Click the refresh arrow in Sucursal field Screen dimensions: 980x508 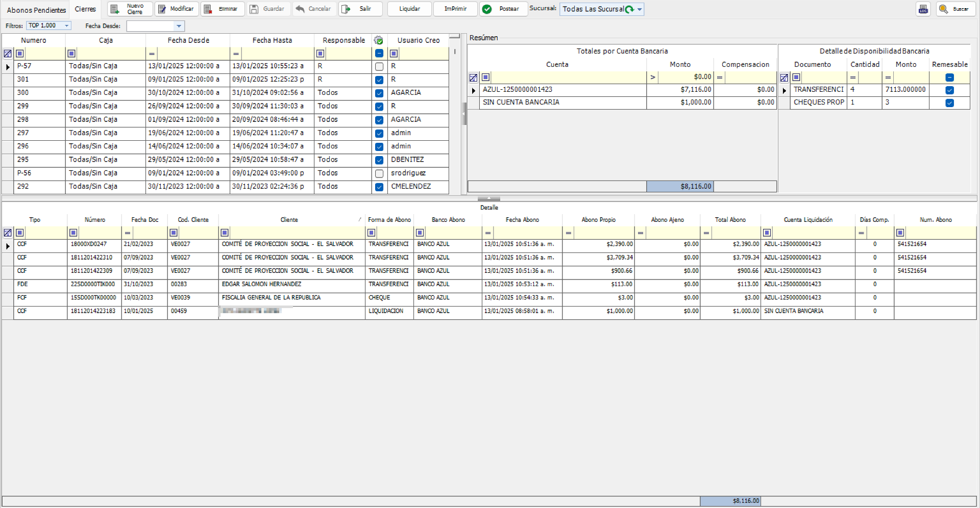tap(629, 9)
